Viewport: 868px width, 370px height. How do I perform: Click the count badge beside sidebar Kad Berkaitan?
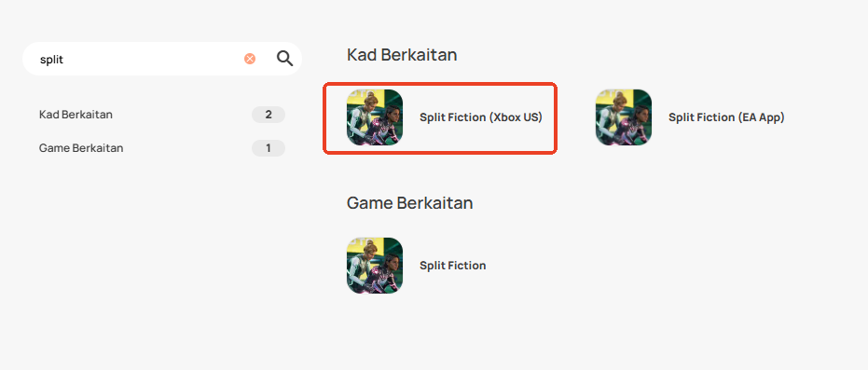pos(269,115)
